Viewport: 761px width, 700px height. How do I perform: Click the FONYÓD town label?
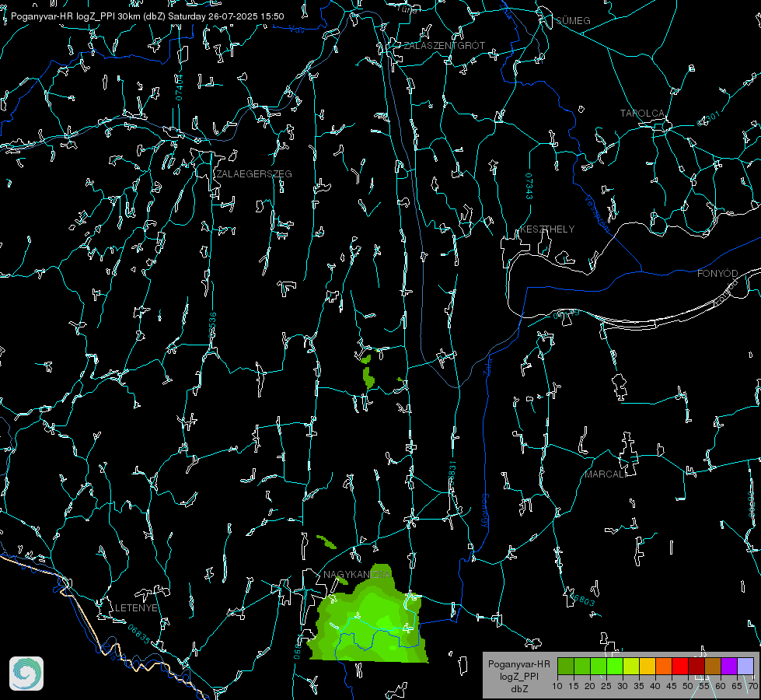tap(717, 274)
